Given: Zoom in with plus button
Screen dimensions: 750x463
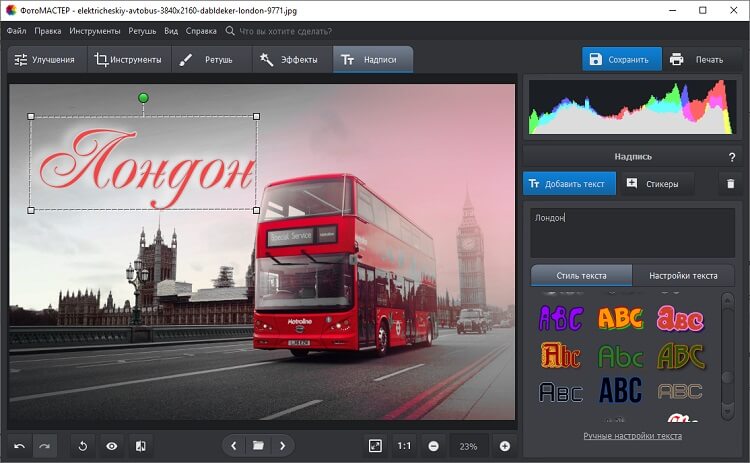Looking at the screenshot, I should click(x=505, y=445).
